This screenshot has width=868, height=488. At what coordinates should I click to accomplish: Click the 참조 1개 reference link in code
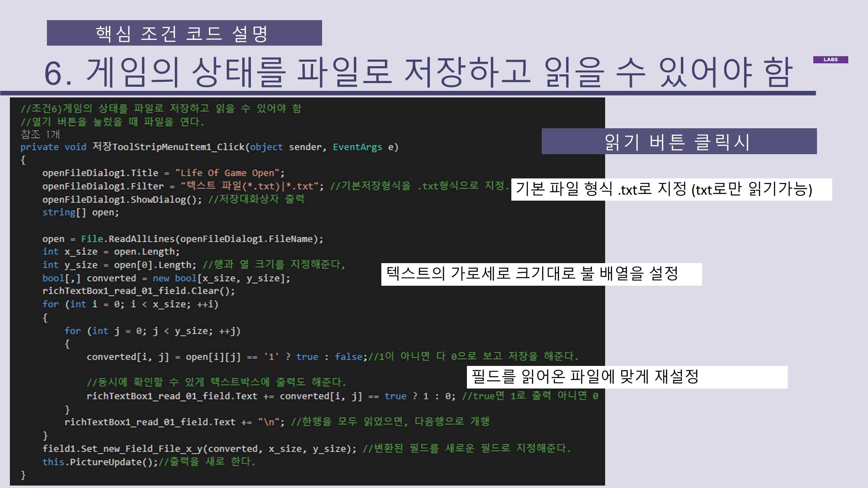(x=40, y=134)
